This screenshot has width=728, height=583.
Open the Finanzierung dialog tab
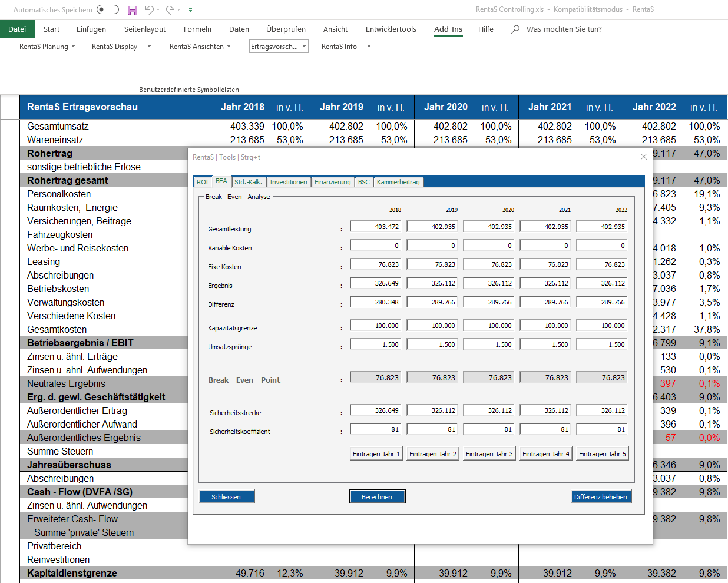coord(333,182)
